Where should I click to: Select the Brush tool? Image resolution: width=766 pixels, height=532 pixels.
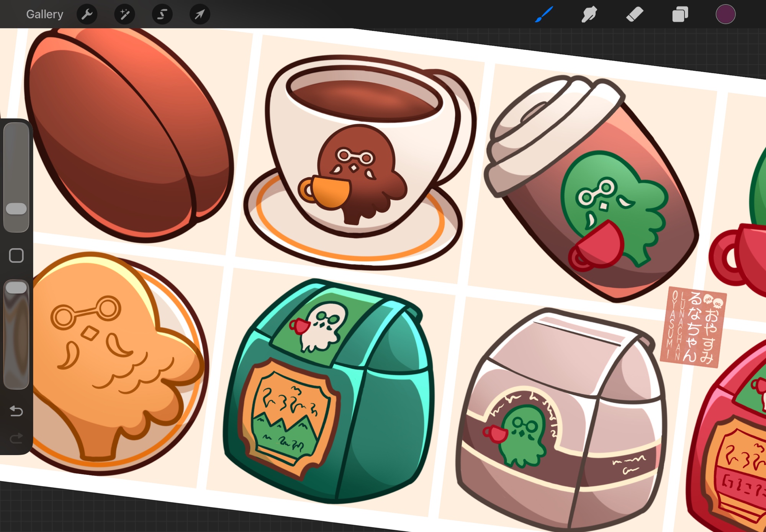click(x=544, y=15)
